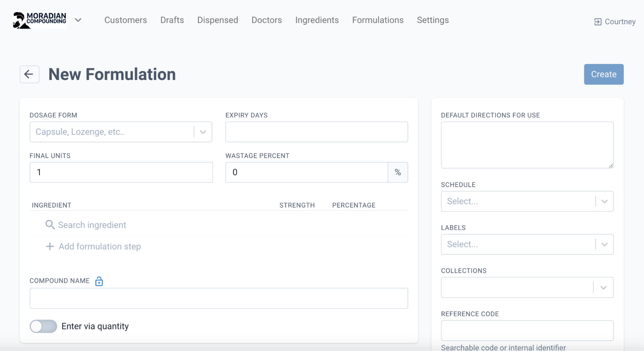Click the textarea resize handle corner
The image size is (644, 351).
click(611, 165)
